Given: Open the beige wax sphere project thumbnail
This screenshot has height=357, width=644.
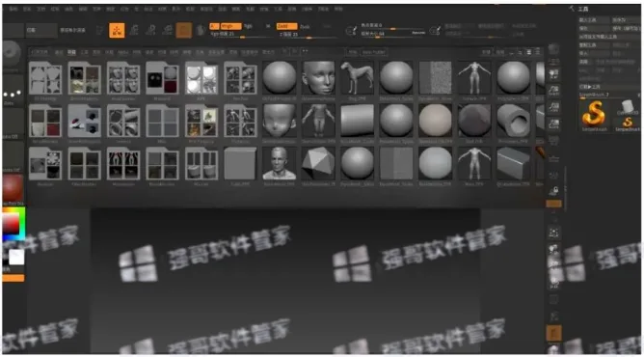Looking at the screenshot, I should click(x=436, y=121).
